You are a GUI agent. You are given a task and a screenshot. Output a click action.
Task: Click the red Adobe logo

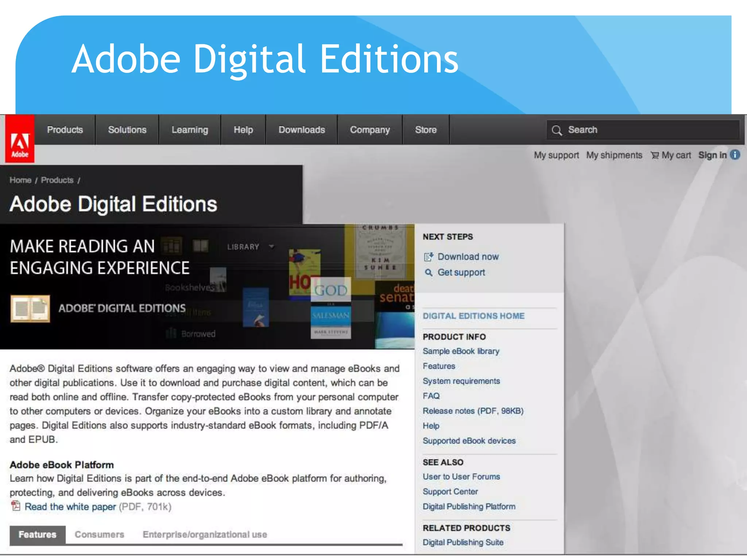click(x=20, y=139)
